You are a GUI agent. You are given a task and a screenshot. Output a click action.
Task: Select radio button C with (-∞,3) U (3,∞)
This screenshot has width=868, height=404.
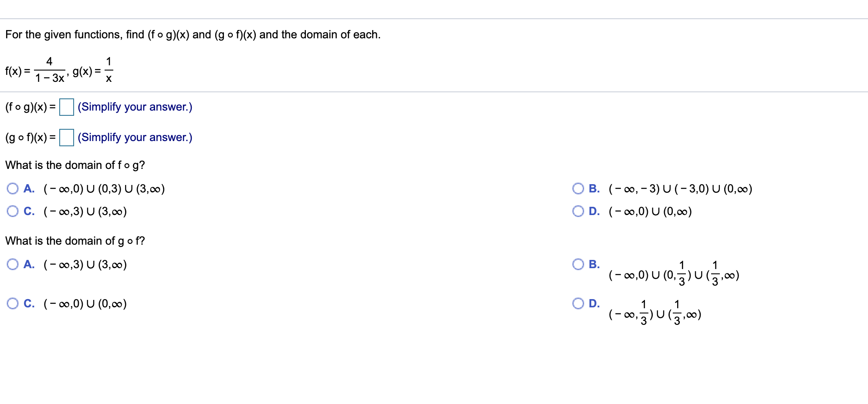[x=13, y=212]
